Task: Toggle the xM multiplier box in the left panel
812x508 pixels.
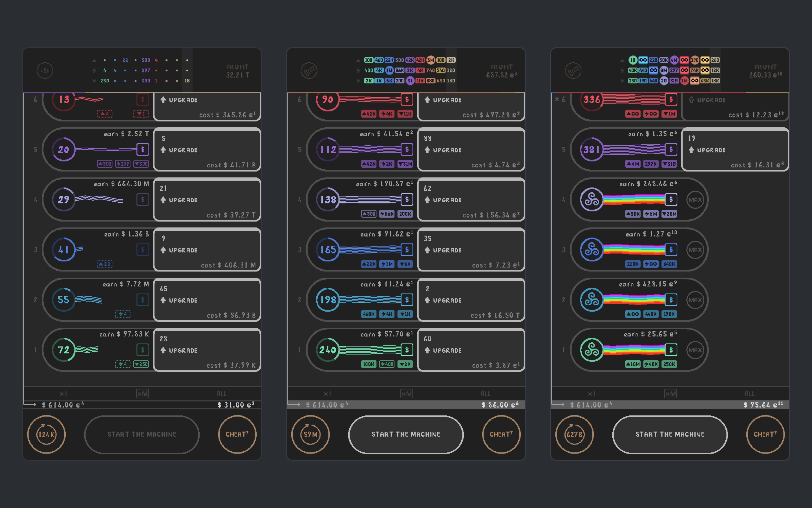Action: (x=143, y=393)
